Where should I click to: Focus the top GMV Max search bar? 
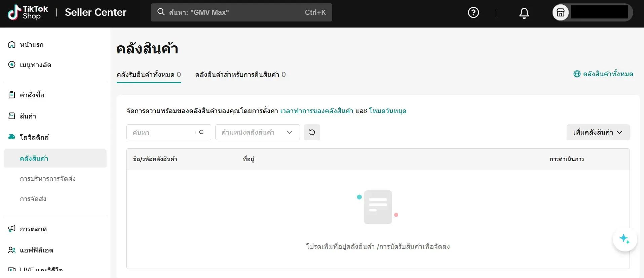[241, 12]
